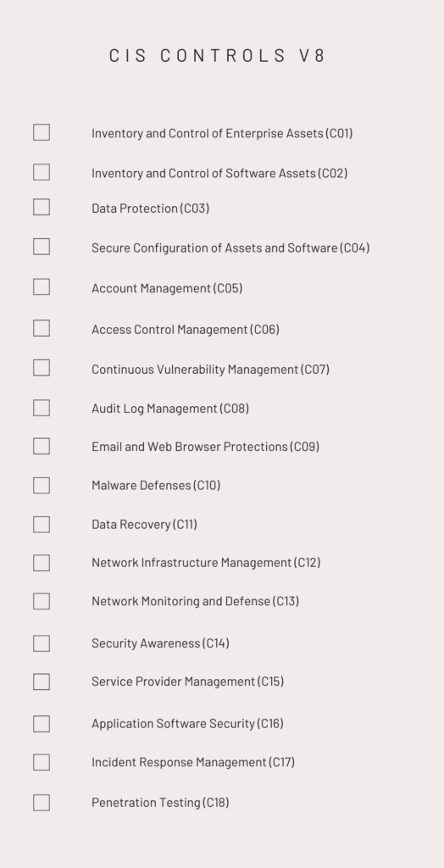Viewport: 444px width, 868px height.
Task: Click the Penetration Testing (C18) label text
Action: coord(160,803)
